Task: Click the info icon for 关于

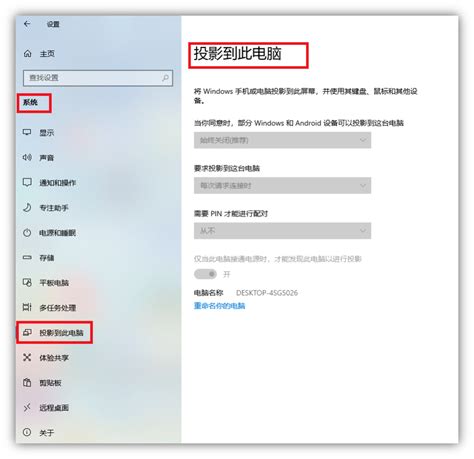Action: 27,432
